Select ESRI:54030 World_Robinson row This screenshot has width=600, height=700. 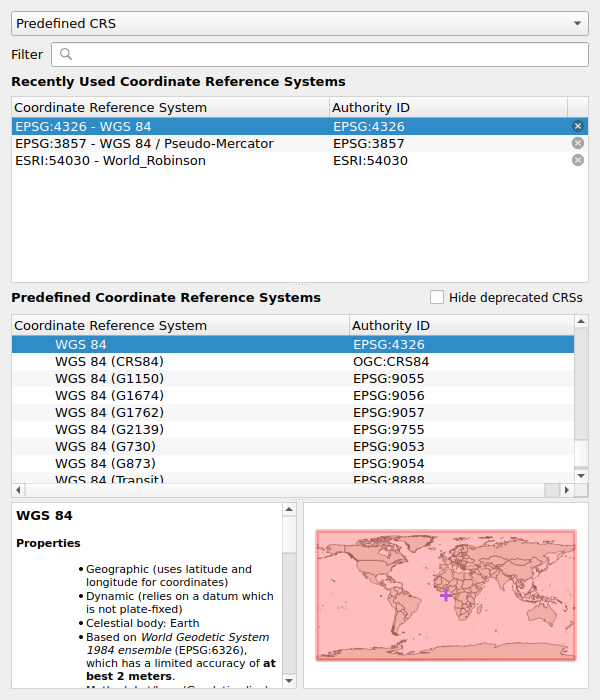(x=110, y=160)
